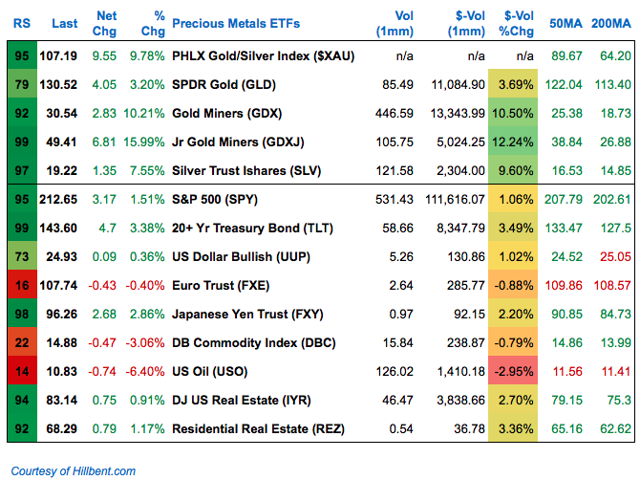
Task: Click the dollar volume 5,024.25
Action: coord(461,142)
